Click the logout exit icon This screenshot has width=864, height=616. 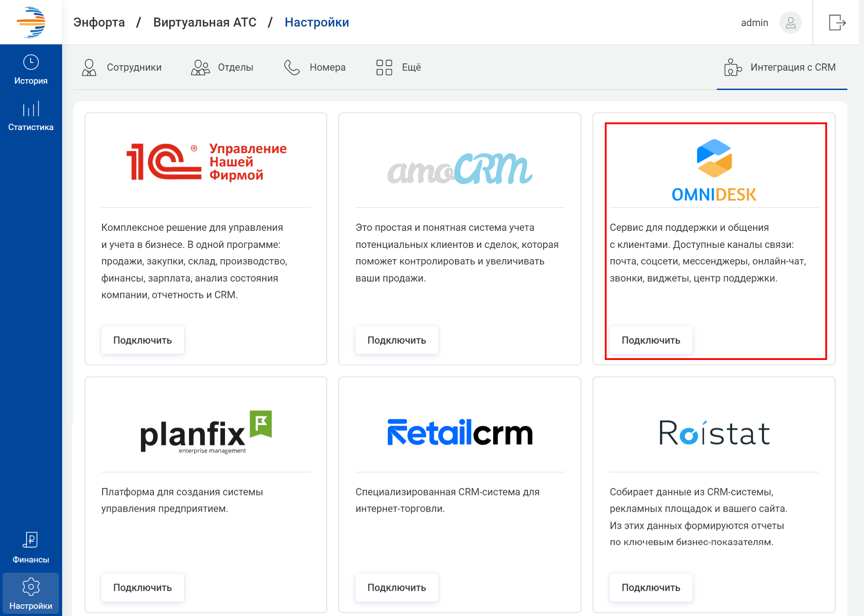coord(837,22)
